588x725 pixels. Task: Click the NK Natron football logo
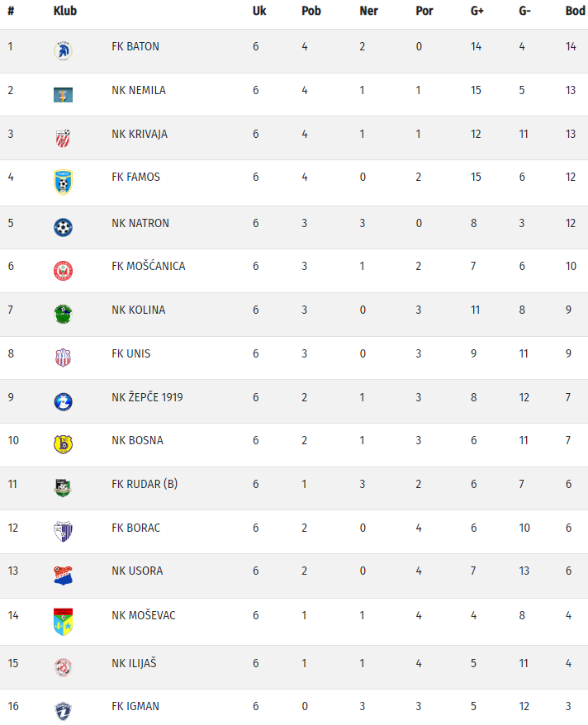[63, 227]
